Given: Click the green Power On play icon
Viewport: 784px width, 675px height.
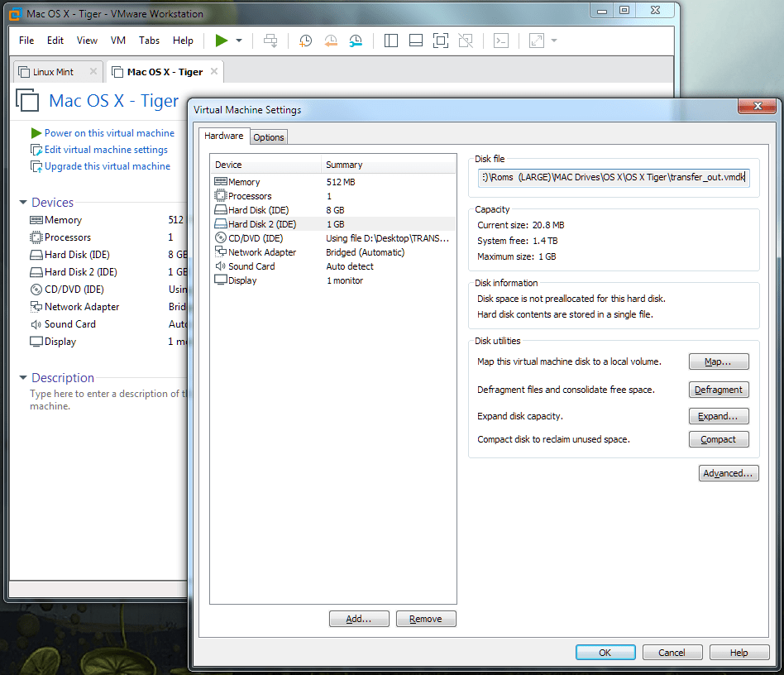Looking at the screenshot, I should tap(221, 41).
